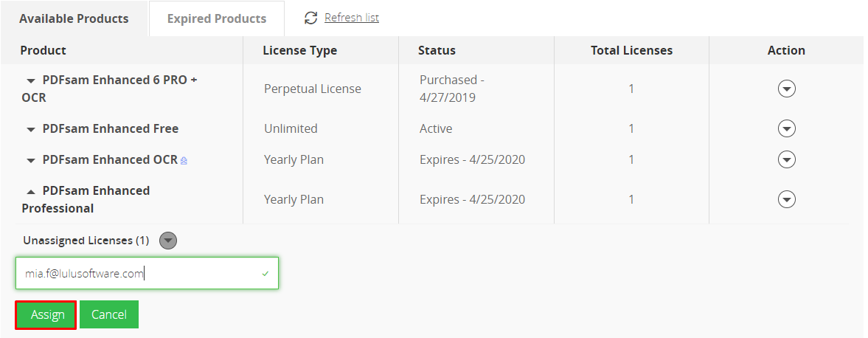868x338 pixels.
Task: Click the green validation checkmark in email field
Action: click(265, 273)
